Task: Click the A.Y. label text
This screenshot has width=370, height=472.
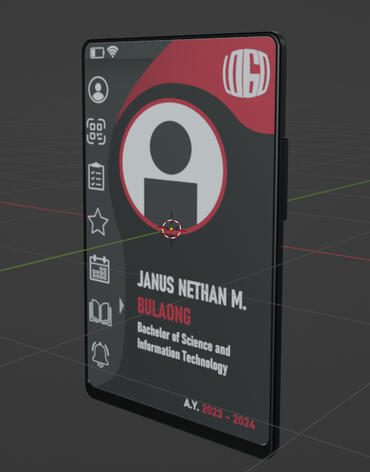Action: (191, 405)
